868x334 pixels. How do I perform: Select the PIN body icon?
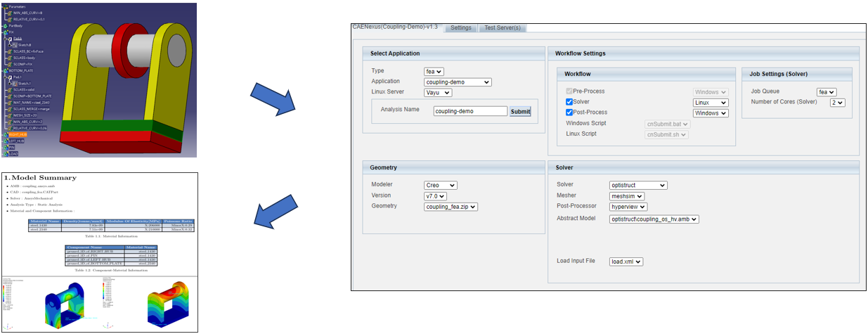tap(6, 147)
